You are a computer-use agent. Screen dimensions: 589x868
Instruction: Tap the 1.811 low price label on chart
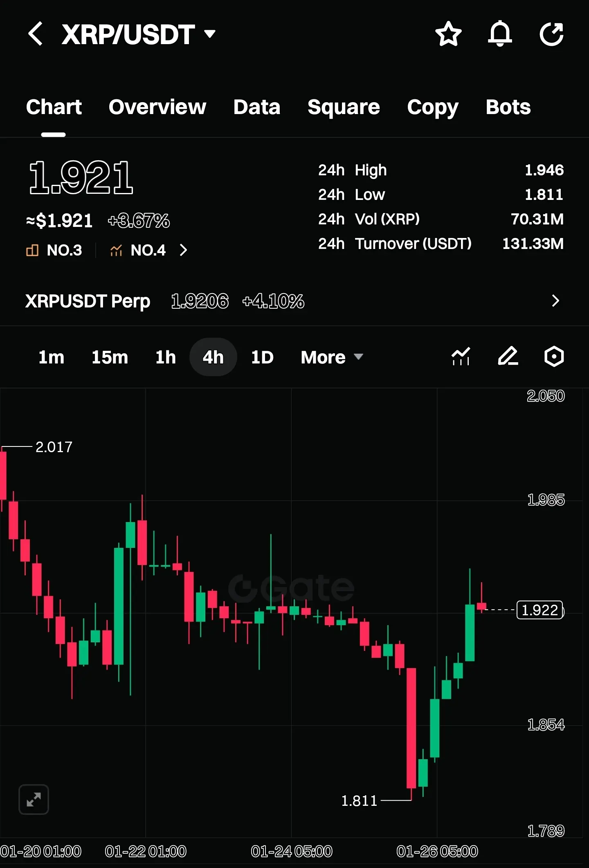pos(359,801)
